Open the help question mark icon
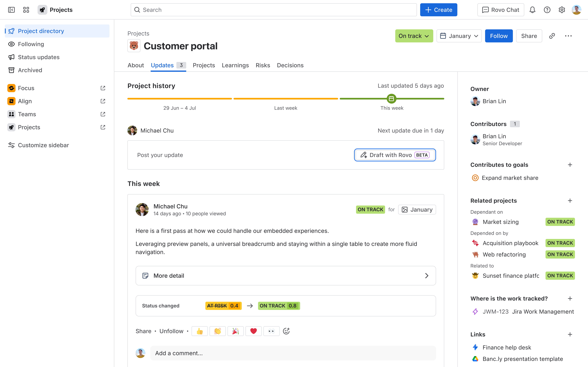This screenshot has height=367, width=588. click(547, 10)
